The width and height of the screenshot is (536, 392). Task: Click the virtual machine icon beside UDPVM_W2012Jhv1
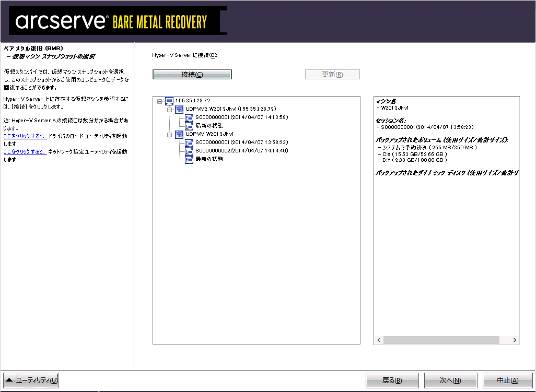pyautogui.click(x=179, y=135)
